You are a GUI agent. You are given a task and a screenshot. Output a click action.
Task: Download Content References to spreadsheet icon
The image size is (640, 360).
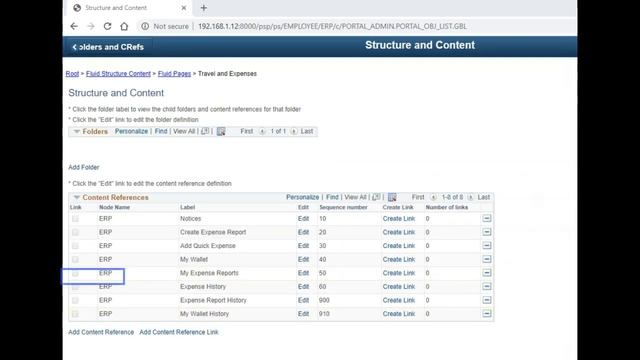392,198
